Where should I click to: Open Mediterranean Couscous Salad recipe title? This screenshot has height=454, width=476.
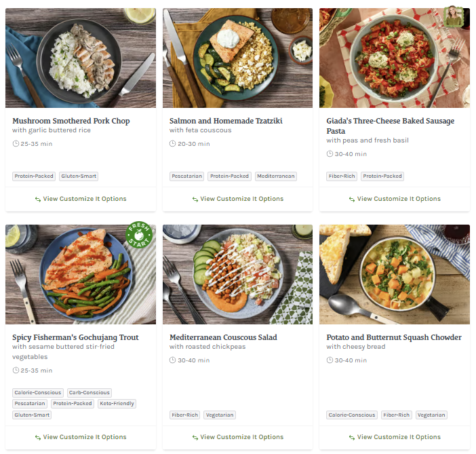[x=223, y=337]
